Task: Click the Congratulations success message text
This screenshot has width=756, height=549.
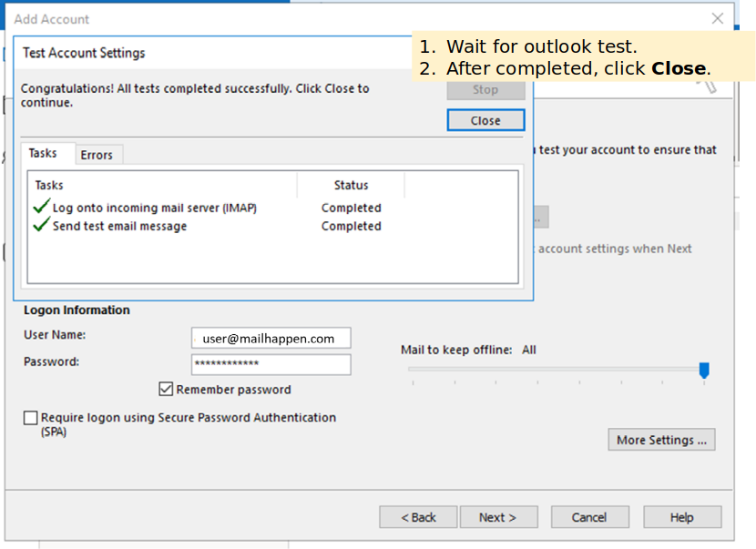Action: click(x=195, y=96)
